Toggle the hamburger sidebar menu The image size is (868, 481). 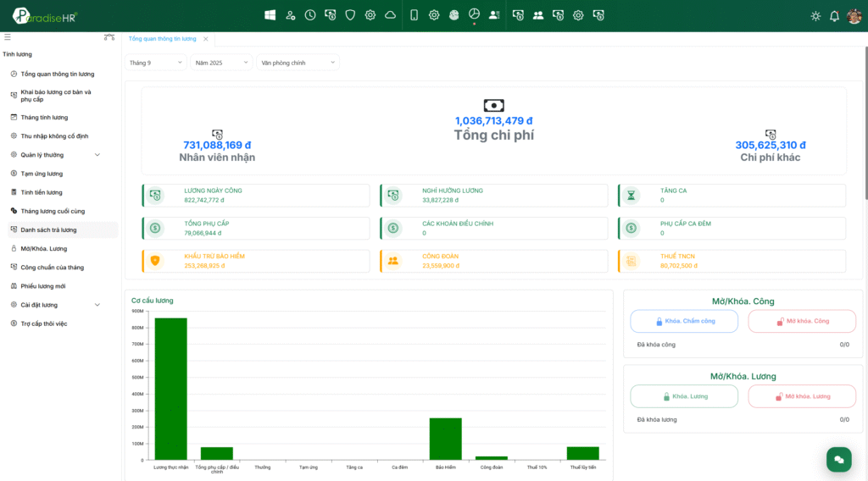pos(7,37)
